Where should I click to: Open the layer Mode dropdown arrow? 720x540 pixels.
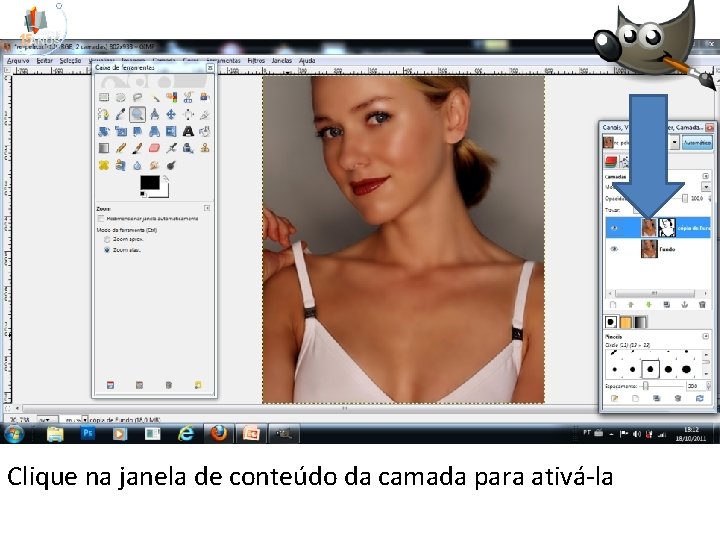pyautogui.click(x=706, y=187)
